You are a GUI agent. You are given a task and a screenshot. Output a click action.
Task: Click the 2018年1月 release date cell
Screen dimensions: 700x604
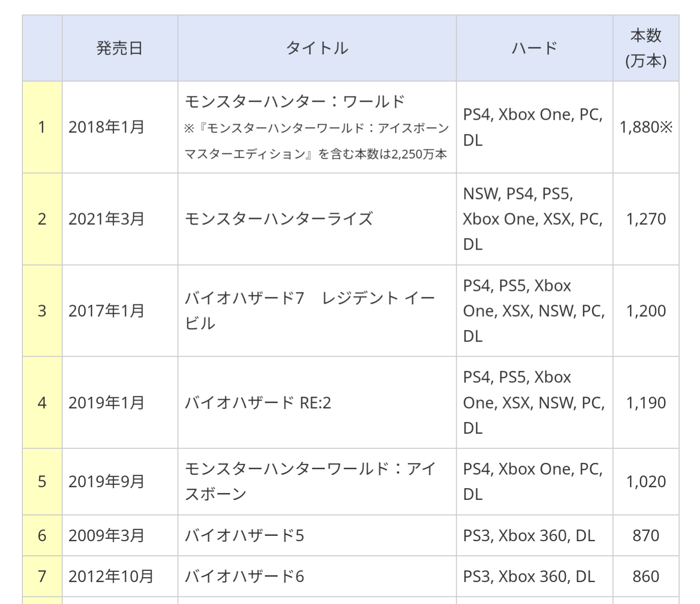(x=120, y=127)
